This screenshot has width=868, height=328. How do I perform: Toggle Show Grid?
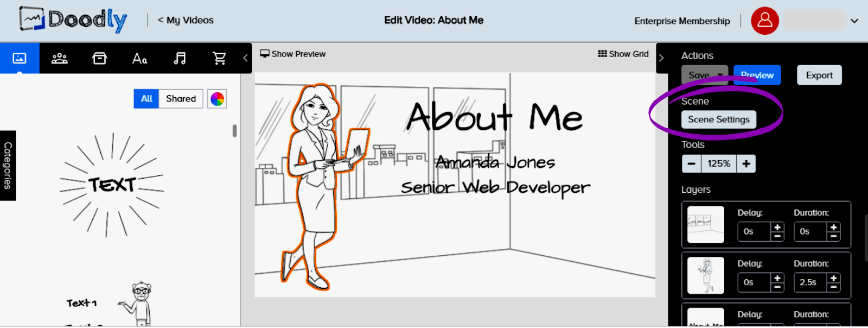pyautogui.click(x=623, y=54)
